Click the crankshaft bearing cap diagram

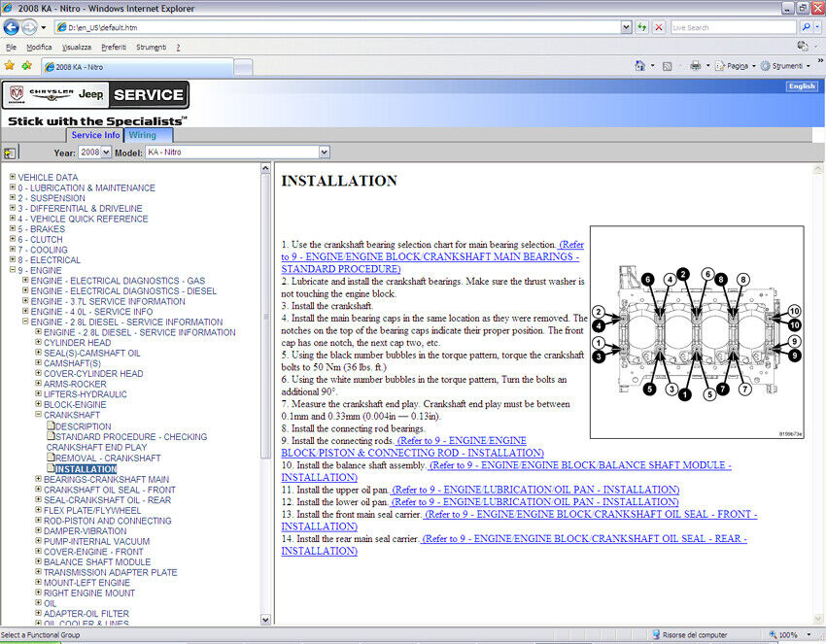click(x=697, y=331)
